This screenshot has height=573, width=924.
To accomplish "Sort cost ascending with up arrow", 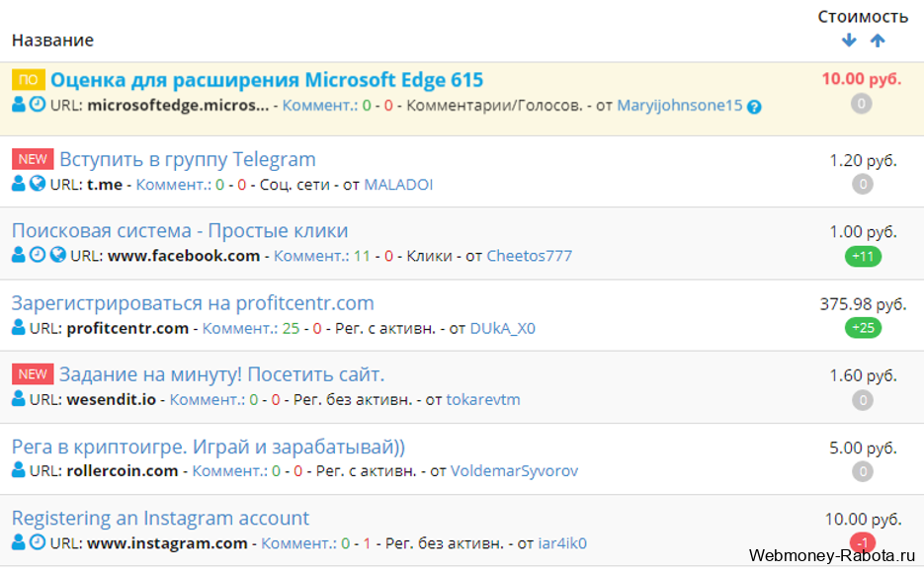I will [878, 41].
